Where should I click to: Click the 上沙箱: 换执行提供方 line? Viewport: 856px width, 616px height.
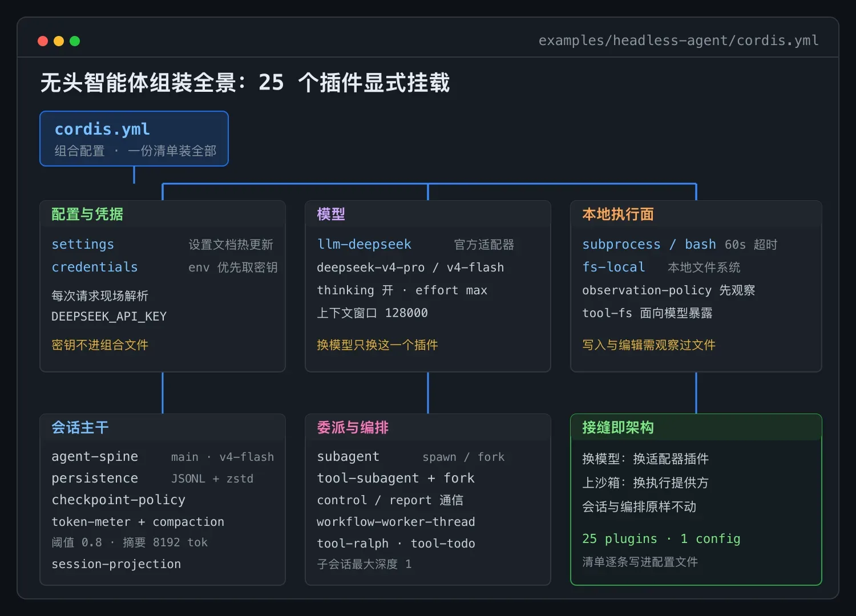pyautogui.click(x=645, y=483)
